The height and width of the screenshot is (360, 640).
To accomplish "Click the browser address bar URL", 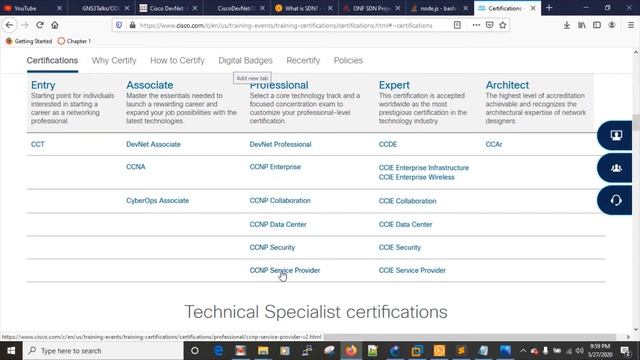I will point(286,25).
